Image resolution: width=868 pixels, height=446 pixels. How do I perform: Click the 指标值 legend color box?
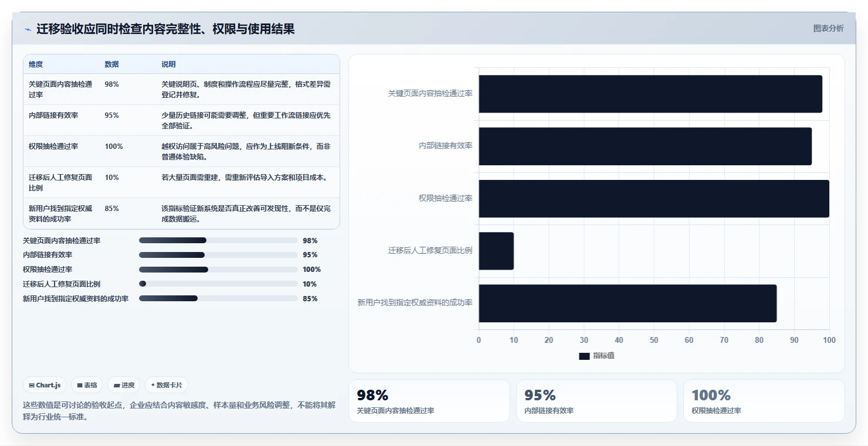tap(584, 356)
